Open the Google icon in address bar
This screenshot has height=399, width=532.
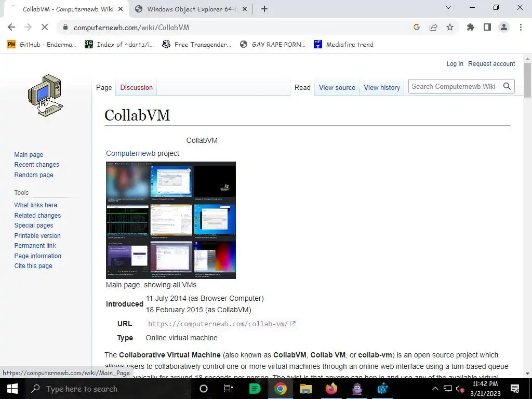pyautogui.click(x=417, y=27)
